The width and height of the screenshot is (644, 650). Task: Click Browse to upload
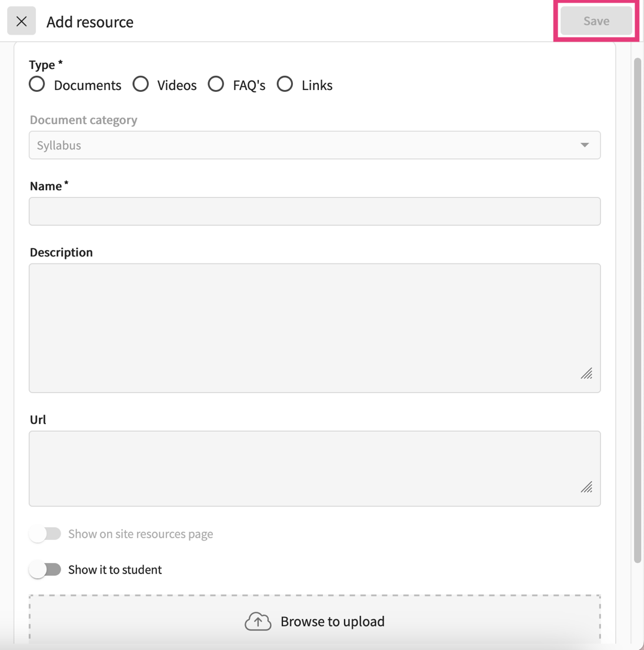tap(332, 621)
